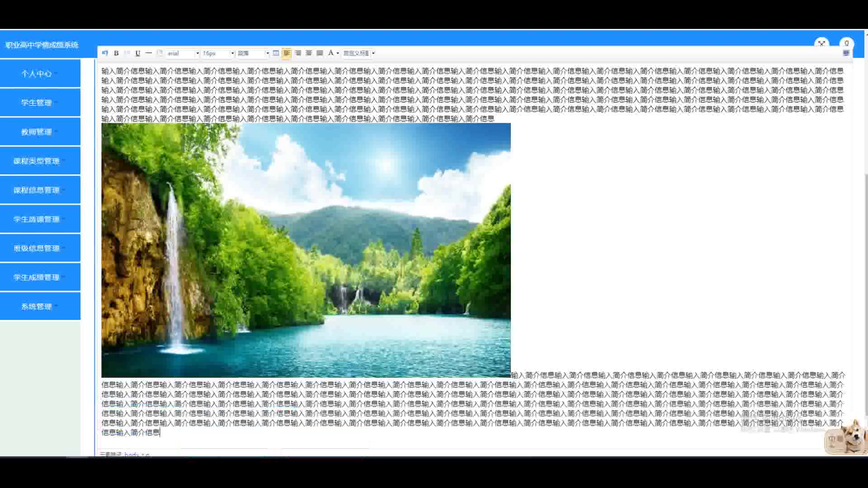Select the right-align icon
This screenshot has height=488, width=868.
pyautogui.click(x=298, y=53)
